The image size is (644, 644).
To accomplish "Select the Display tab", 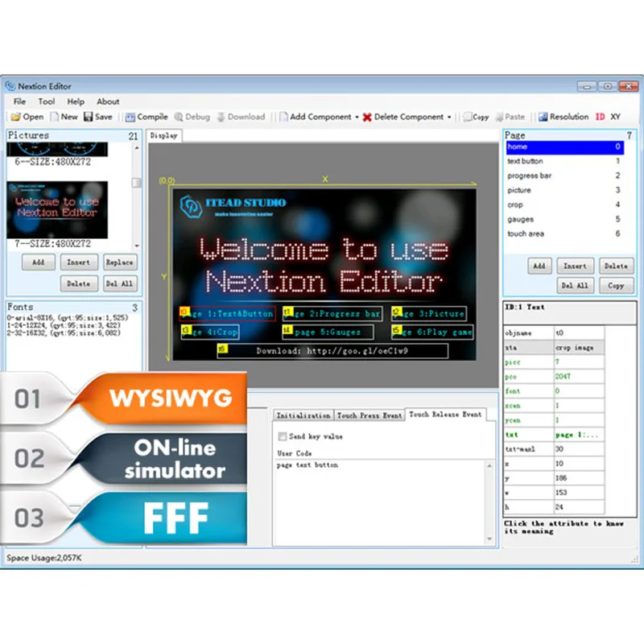I will pos(164,135).
